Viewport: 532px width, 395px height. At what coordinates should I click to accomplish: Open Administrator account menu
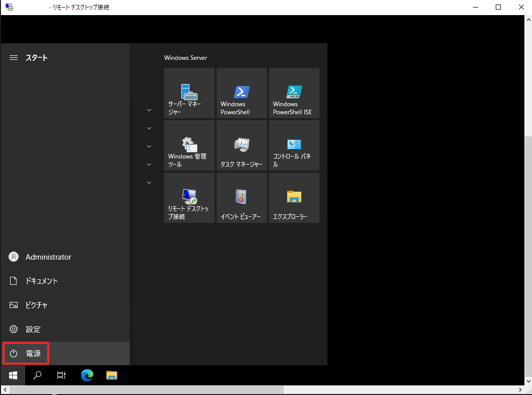coord(48,257)
